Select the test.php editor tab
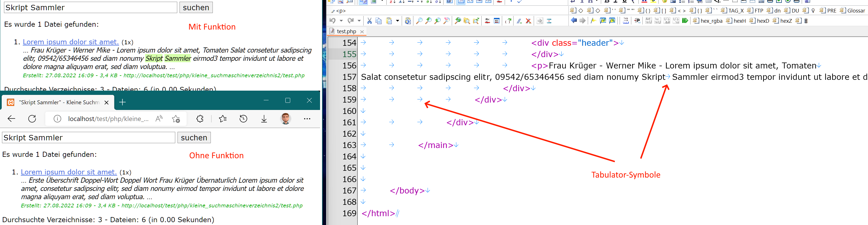This screenshot has width=868, height=225. [x=347, y=31]
